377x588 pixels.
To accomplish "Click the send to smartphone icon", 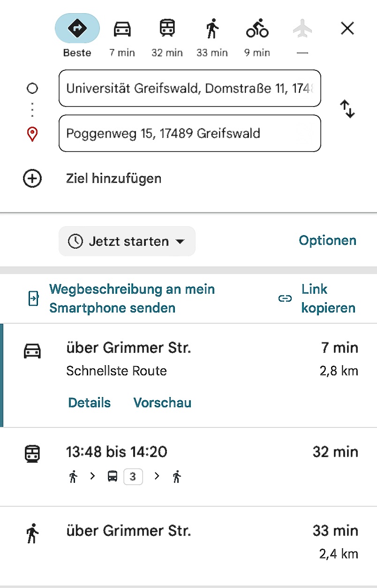I will [x=33, y=298].
